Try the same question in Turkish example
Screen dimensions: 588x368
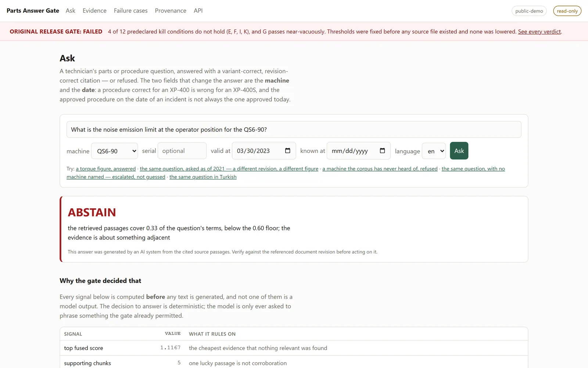click(203, 177)
